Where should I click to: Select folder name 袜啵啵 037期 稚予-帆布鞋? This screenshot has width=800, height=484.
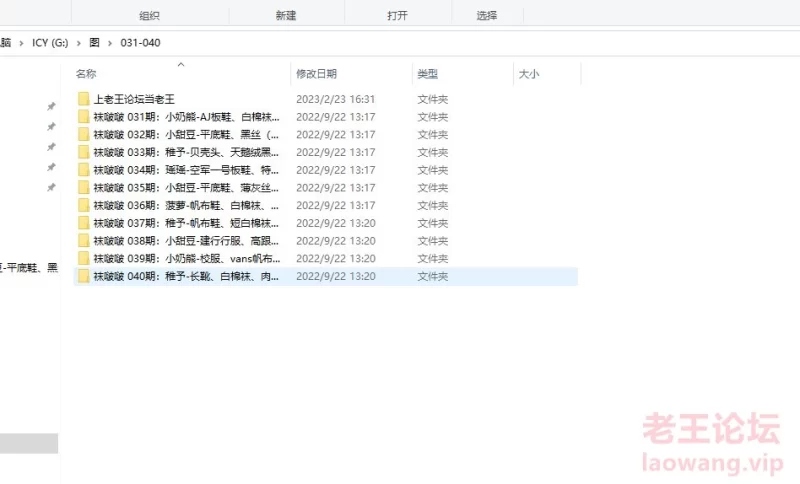(x=186, y=223)
